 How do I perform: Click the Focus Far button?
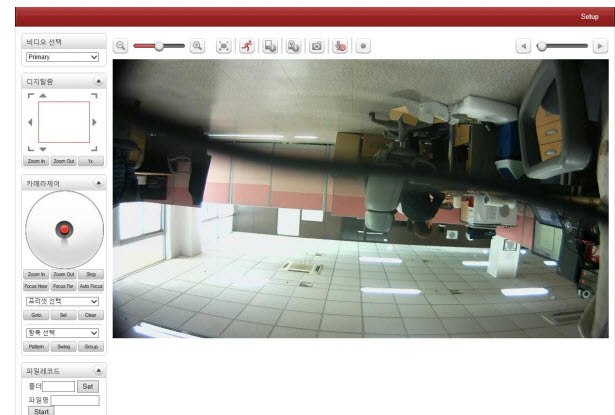click(64, 286)
